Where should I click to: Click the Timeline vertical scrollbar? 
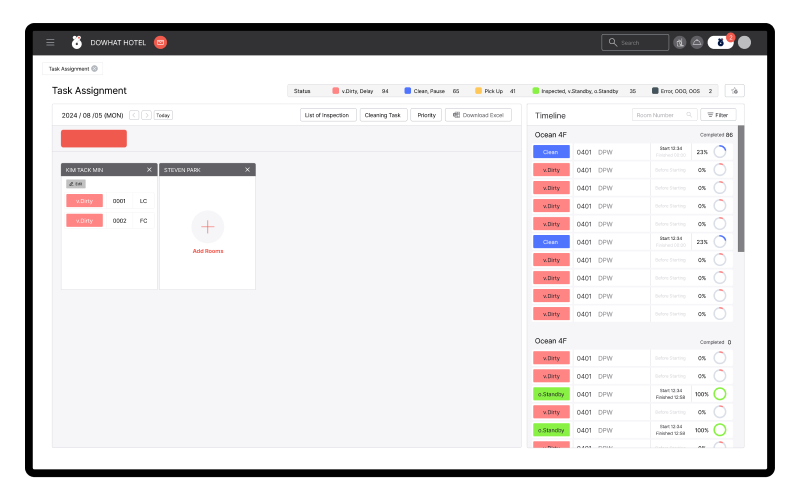tap(741, 188)
